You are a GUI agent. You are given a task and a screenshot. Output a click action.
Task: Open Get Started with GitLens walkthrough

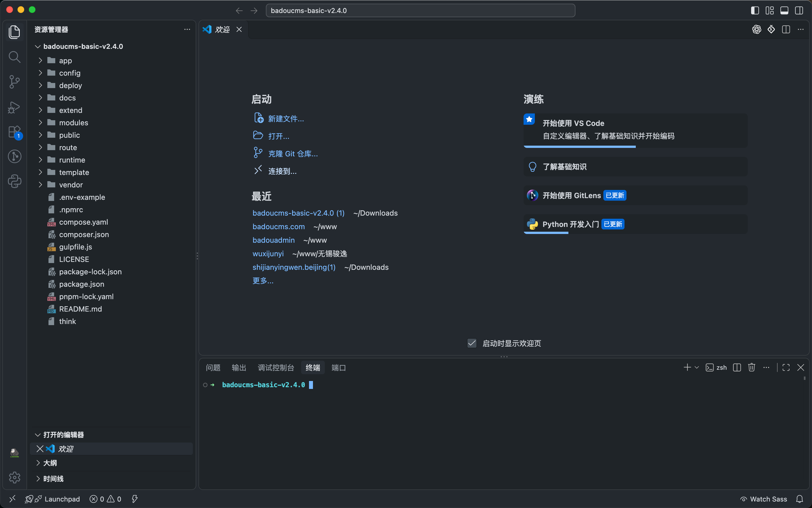point(636,195)
